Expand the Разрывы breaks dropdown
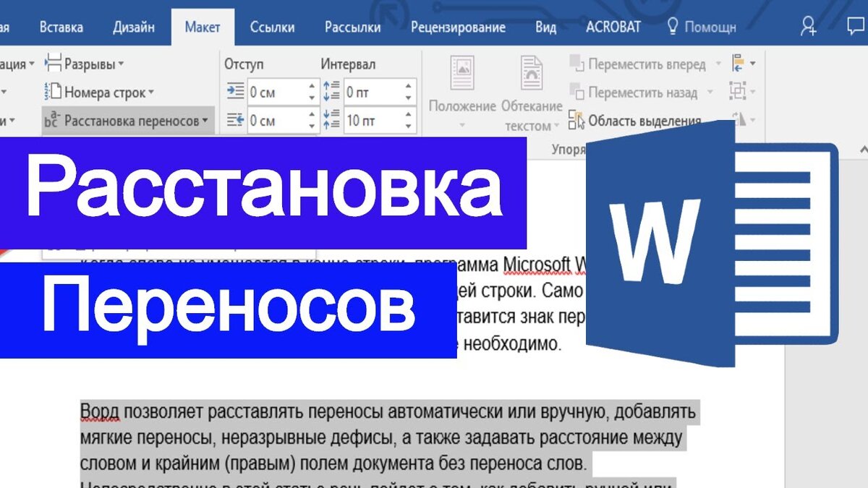 (x=84, y=64)
